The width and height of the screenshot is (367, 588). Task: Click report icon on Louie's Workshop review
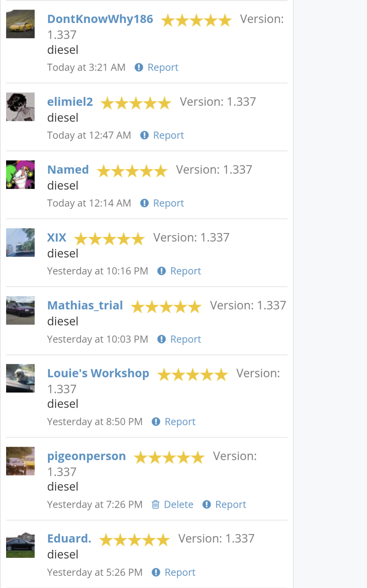click(156, 422)
